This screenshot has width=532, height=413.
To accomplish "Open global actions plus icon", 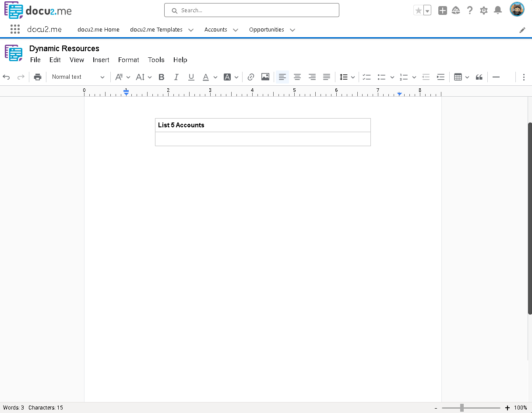I will coord(443,10).
